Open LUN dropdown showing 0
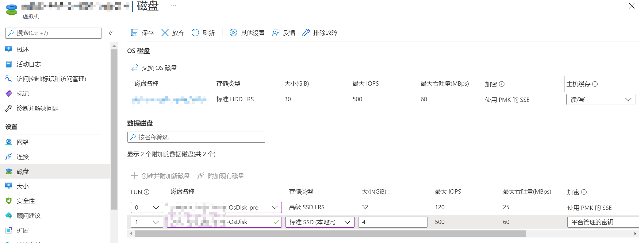The image size is (644, 243). point(147,207)
